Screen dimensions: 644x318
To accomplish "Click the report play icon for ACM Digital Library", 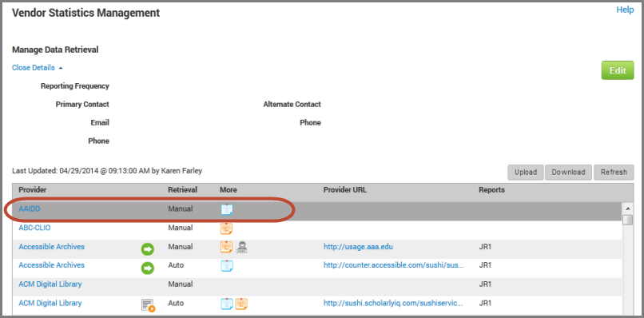I will 149,305.
